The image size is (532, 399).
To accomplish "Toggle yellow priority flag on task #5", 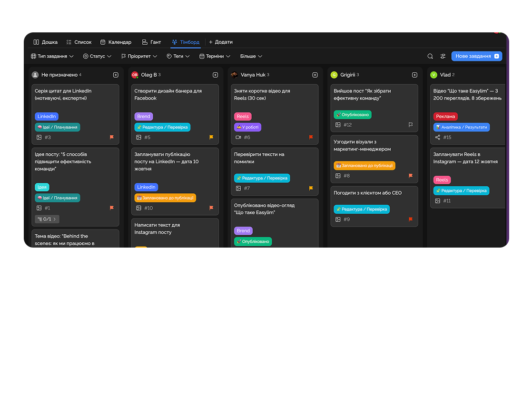I will (211, 137).
